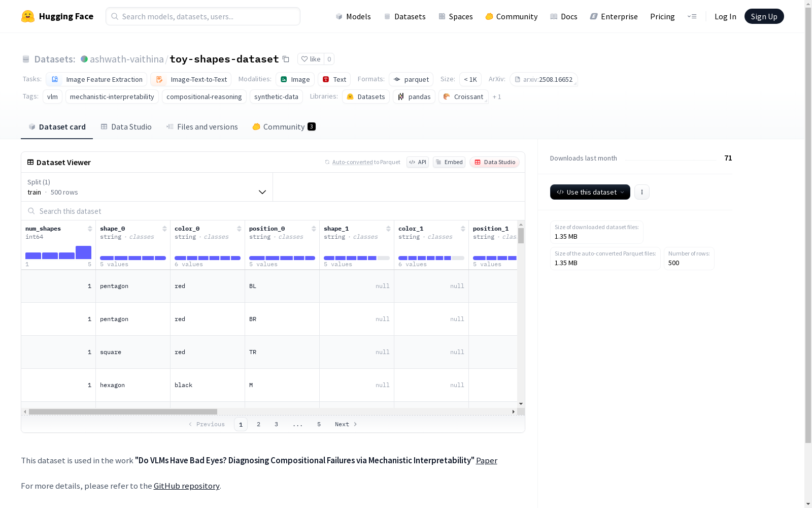Select the vlm tag
This screenshot has width=812, height=508.
coord(52,97)
